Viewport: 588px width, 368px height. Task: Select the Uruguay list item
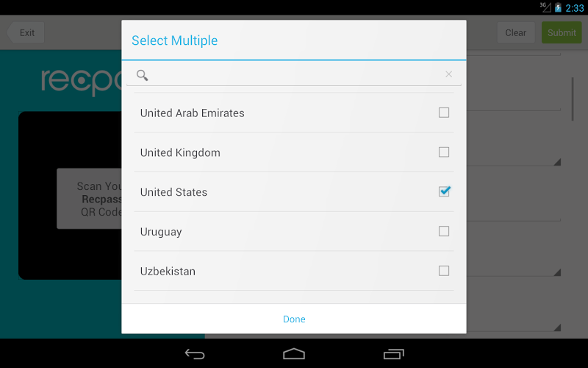click(294, 231)
